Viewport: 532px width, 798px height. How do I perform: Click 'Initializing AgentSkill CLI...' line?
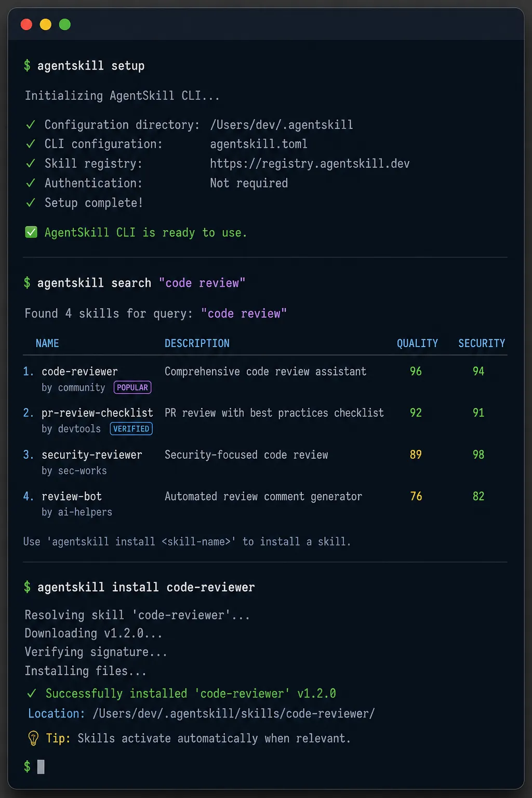tap(122, 96)
